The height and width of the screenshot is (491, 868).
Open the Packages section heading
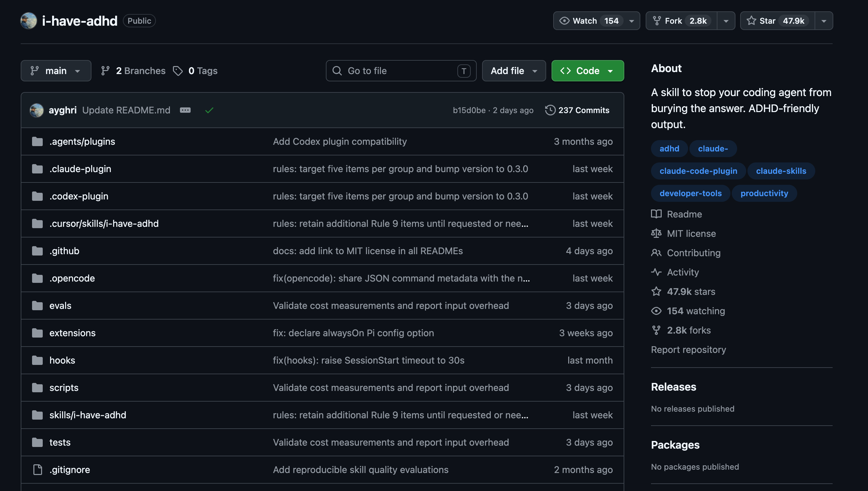(675, 445)
